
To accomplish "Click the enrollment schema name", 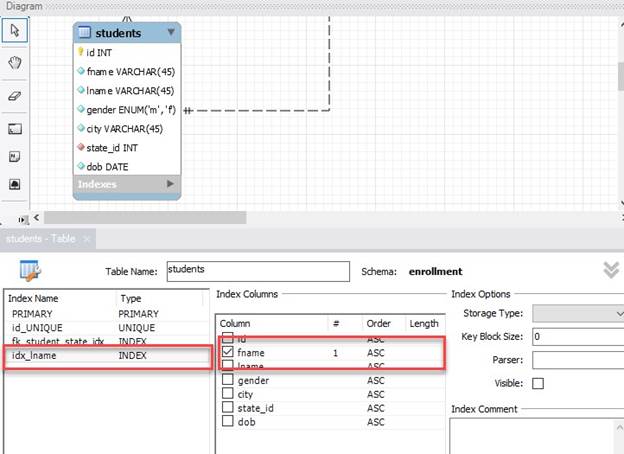I will 435,271.
